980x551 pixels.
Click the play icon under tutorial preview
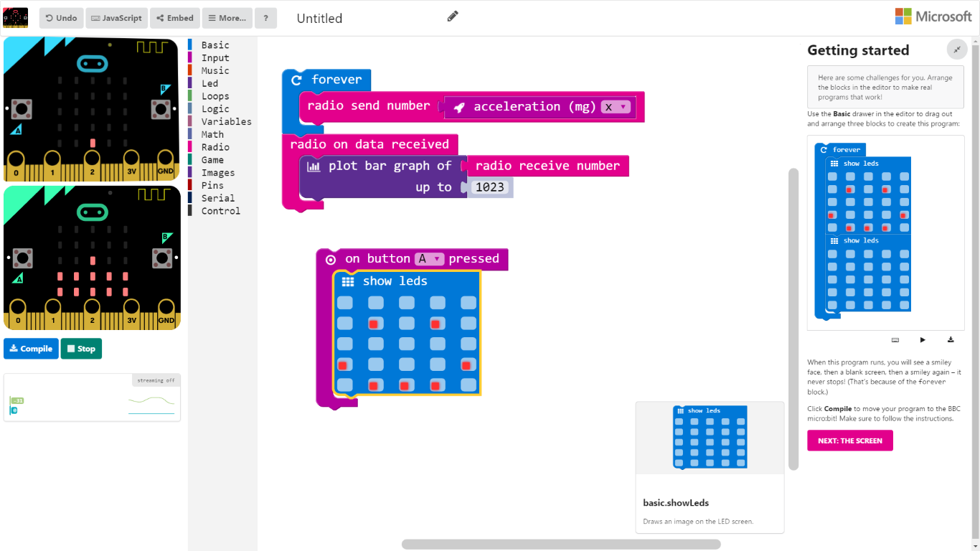click(x=923, y=340)
